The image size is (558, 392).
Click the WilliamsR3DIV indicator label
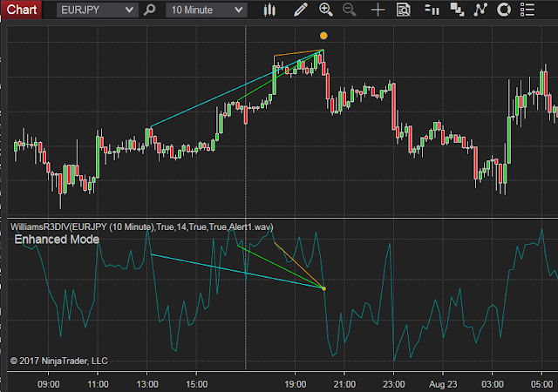[141, 227]
